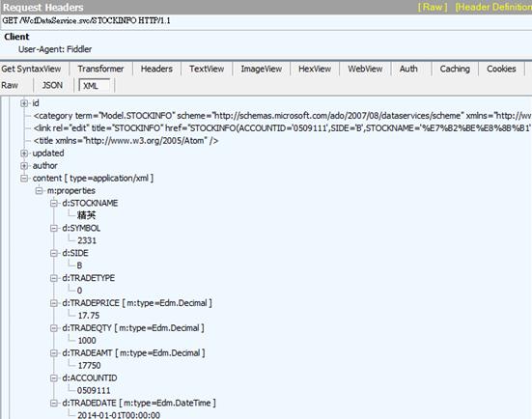The height and width of the screenshot is (419, 532).
Task: Expand the id node
Action: point(24,103)
